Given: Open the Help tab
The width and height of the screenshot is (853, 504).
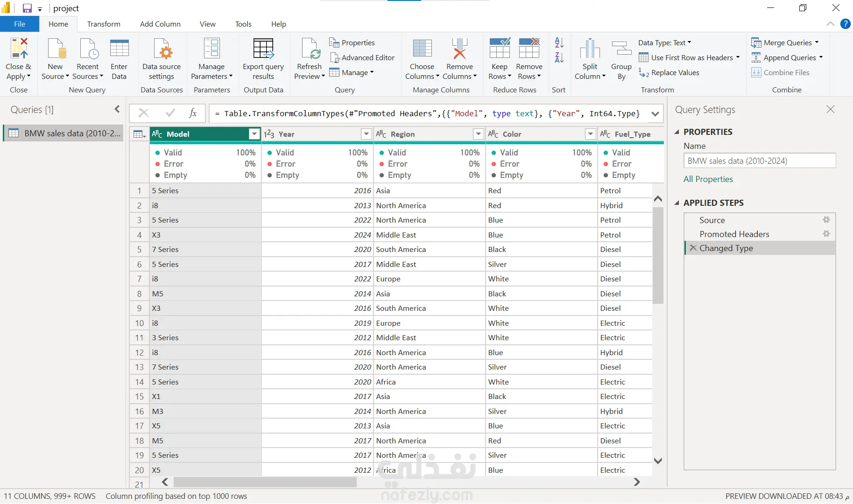Looking at the screenshot, I should (279, 24).
